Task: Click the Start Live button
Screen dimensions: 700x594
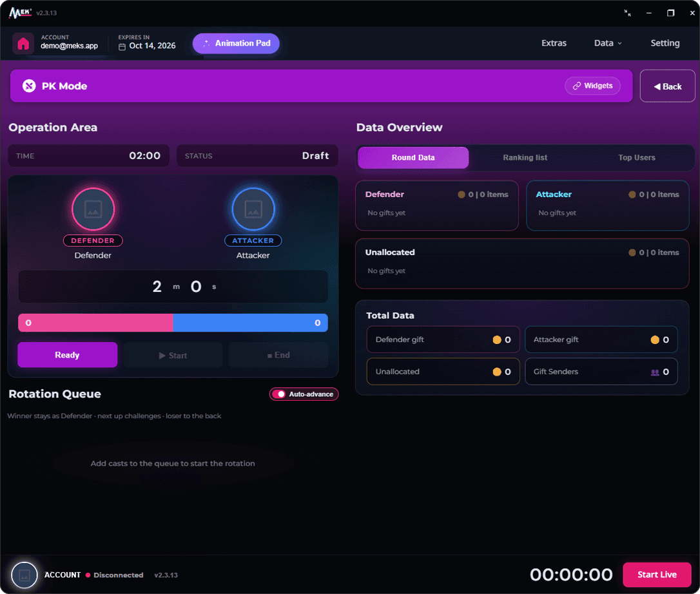Action: point(657,575)
